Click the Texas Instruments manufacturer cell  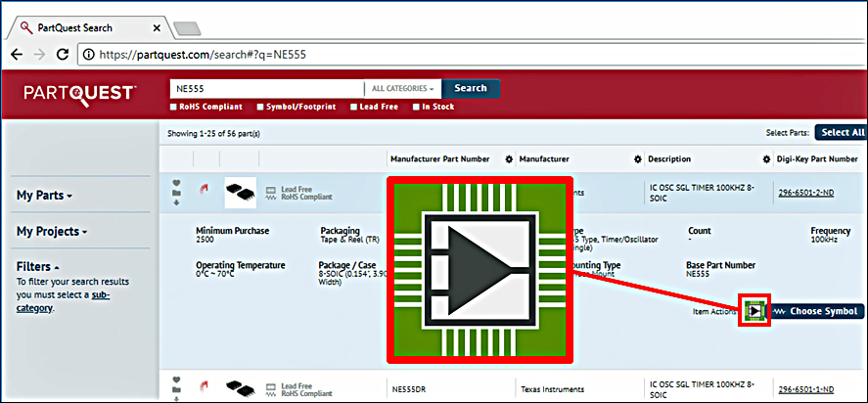(x=552, y=389)
